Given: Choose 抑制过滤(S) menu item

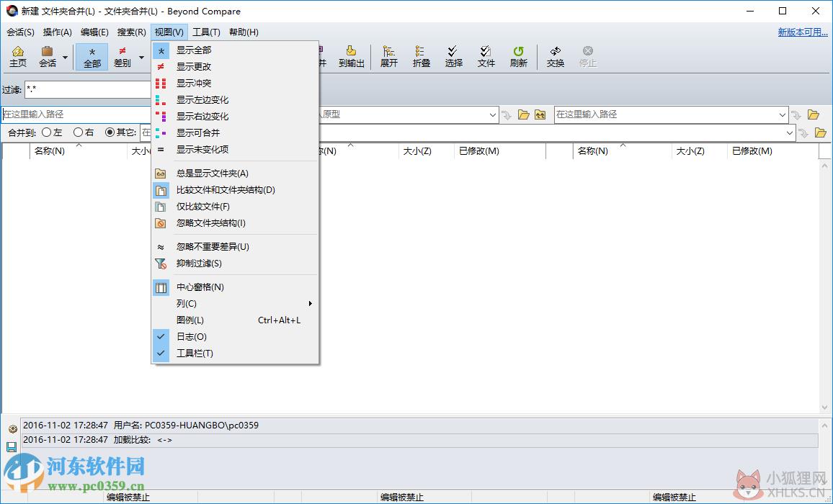Looking at the screenshot, I should pos(236,264).
